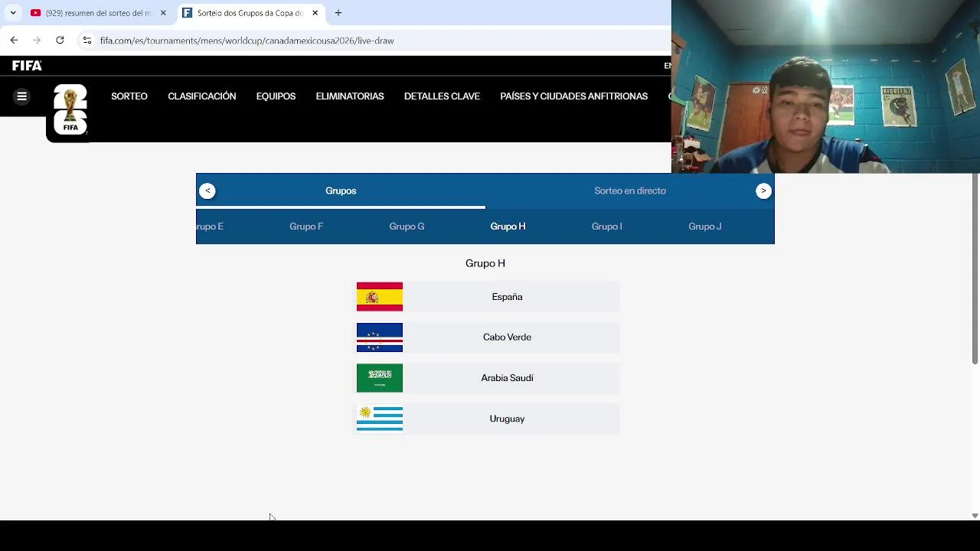
Task: Click the Cape Verde flag icon
Action: [x=380, y=337]
